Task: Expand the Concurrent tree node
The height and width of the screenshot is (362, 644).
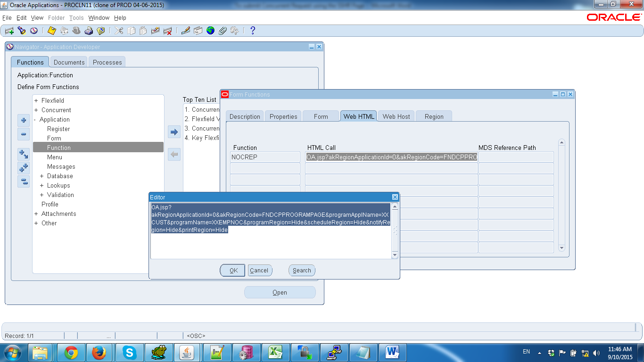Action: coord(36,110)
